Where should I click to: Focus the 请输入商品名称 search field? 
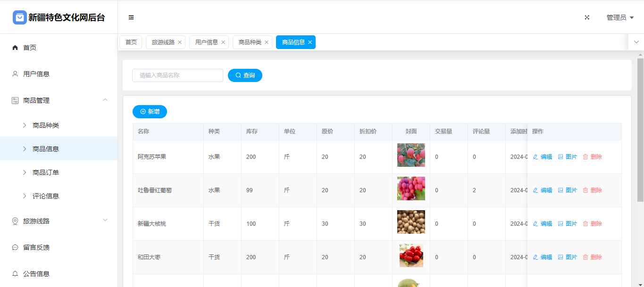coord(177,75)
